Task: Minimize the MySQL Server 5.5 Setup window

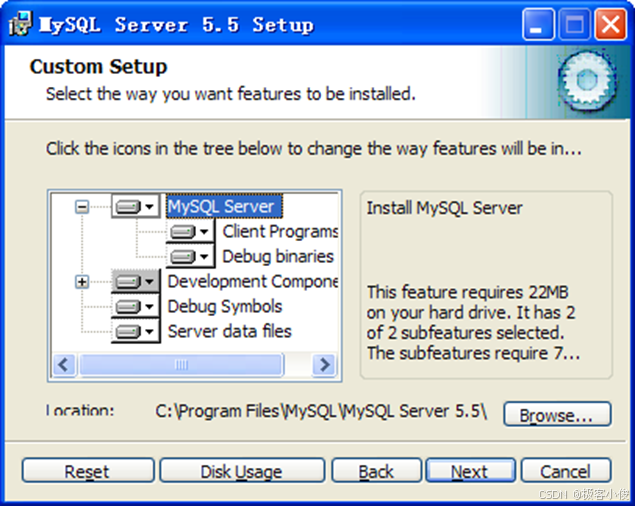Action: coord(538,25)
